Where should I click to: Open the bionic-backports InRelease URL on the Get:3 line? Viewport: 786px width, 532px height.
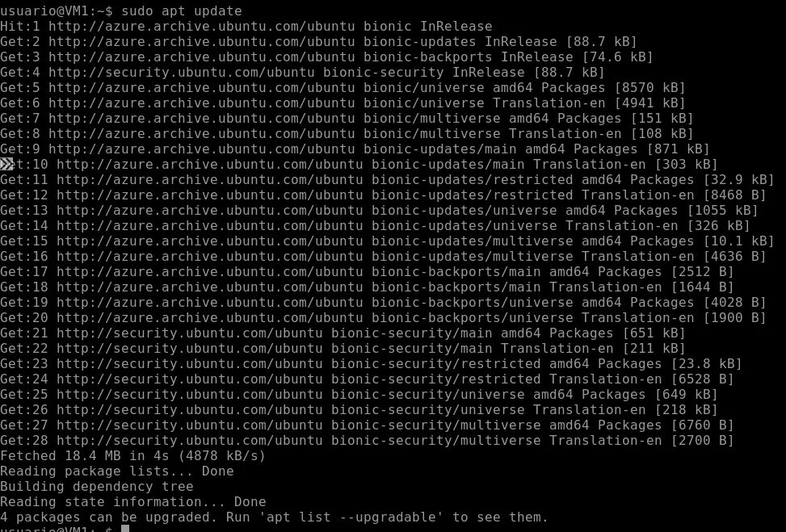[201, 57]
